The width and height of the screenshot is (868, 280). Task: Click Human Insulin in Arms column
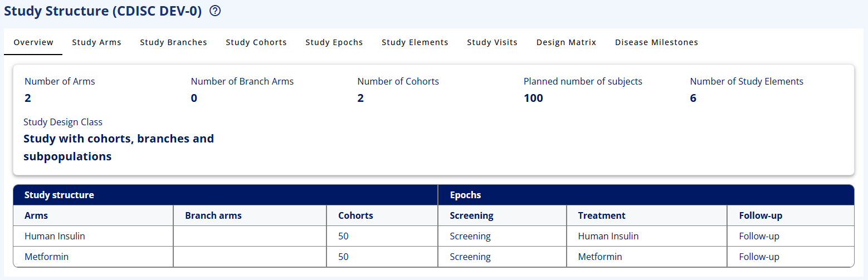[55, 236]
